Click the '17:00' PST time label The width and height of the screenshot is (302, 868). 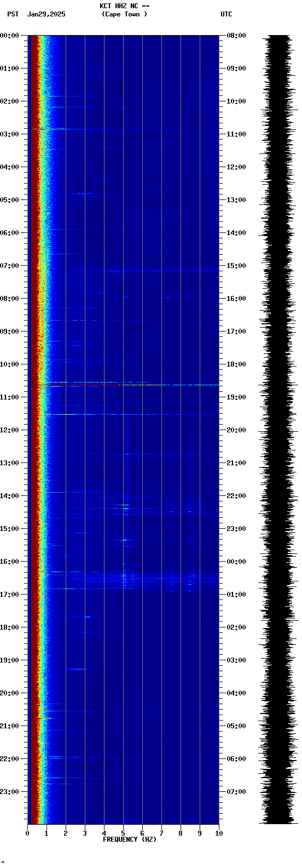[9, 595]
